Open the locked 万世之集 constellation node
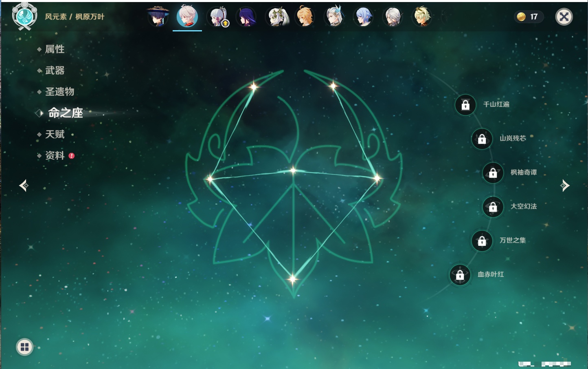588x369 pixels. (482, 241)
